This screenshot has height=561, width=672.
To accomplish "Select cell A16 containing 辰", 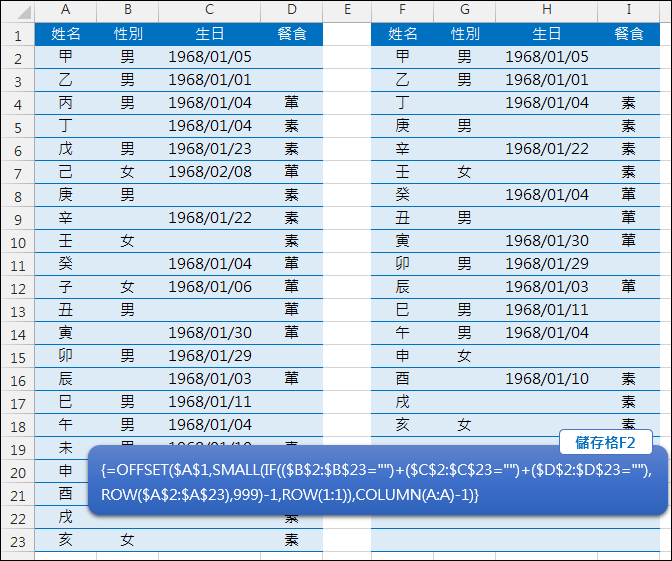I will pos(66,379).
